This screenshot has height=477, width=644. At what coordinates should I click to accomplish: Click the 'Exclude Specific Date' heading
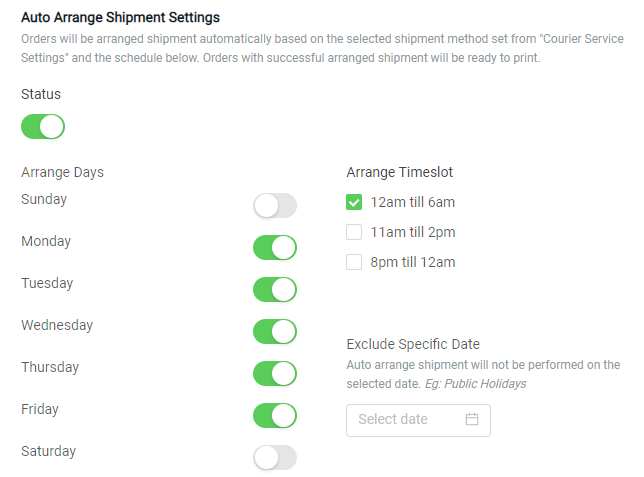click(413, 344)
